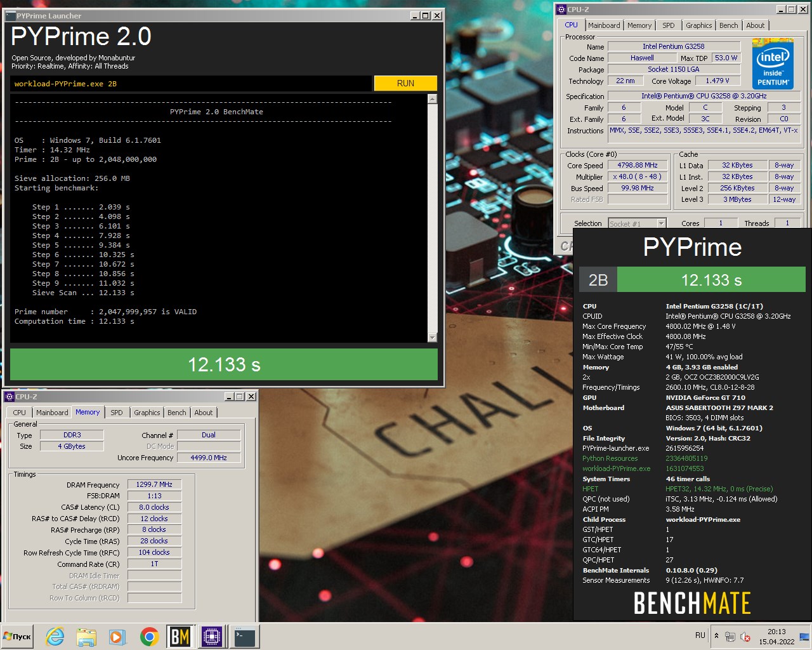Open Windows Explorer folder icon in taskbar
The height and width of the screenshot is (650, 812).
pyautogui.click(x=86, y=636)
